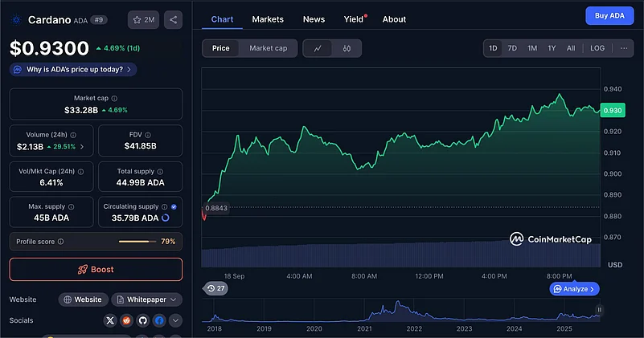Click the 6.41% Vol/Mkt Cap value

[x=51, y=182]
